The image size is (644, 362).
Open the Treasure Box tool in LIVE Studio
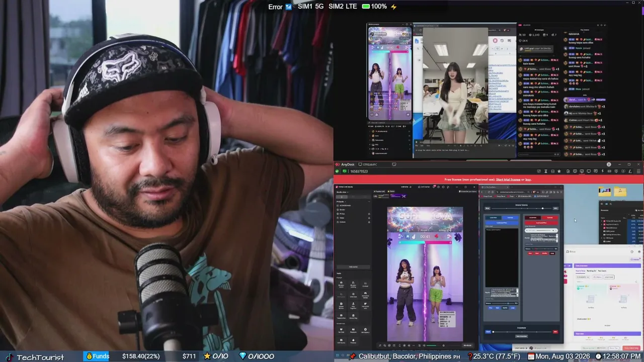pyautogui.click(x=341, y=317)
